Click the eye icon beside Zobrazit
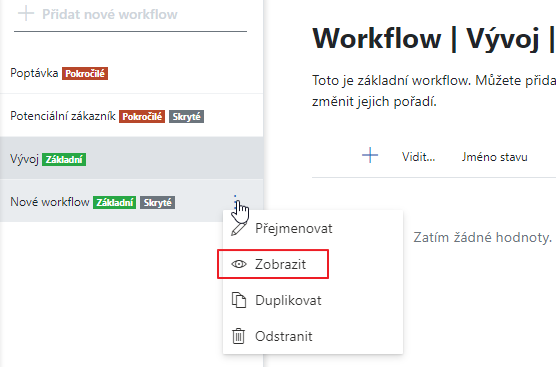Viewport: 556px width, 367px height. click(x=239, y=264)
